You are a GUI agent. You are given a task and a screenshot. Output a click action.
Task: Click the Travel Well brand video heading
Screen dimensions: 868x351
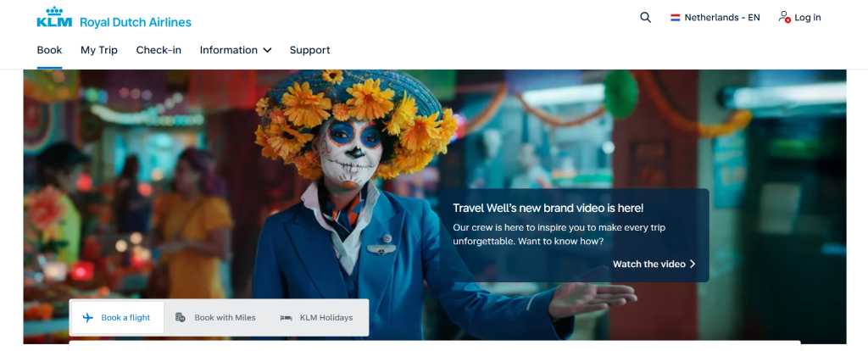pos(548,208)
